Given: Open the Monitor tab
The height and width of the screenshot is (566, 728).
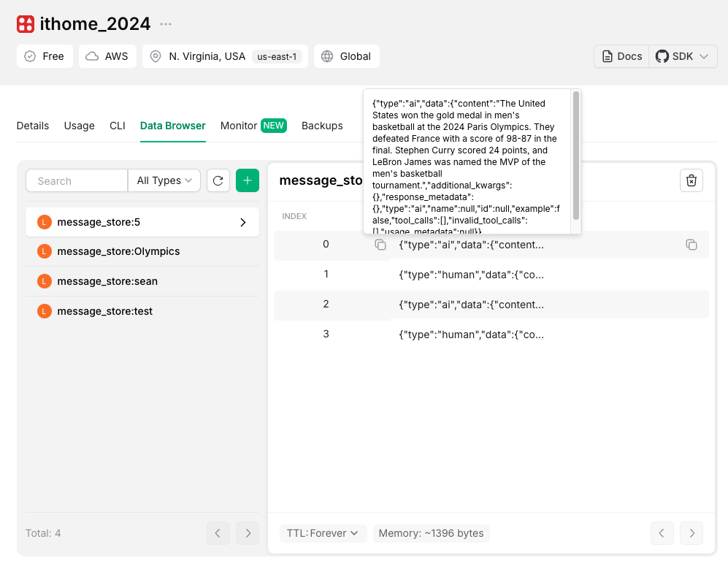Looking at the screenshot, I should click(x=239, y=126).
